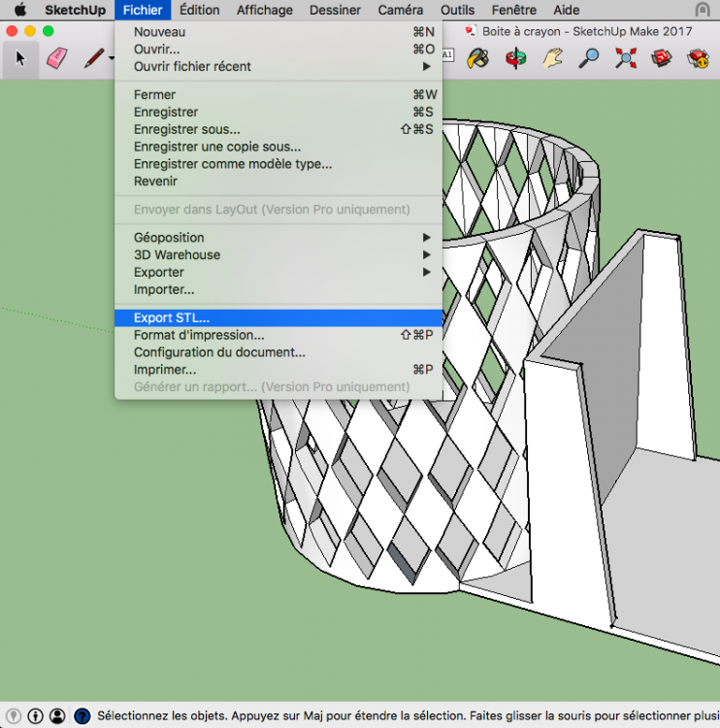Choose Enregistrer to save the model
Viewport: 720px width, 728px height.
click(278, 112)
